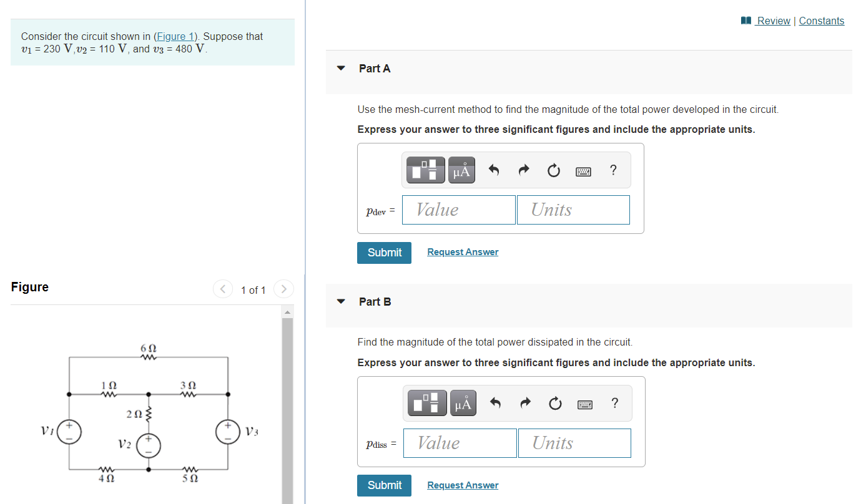Screen dimensions: 866x504
Task: Click the undo arrow in Part B toolbar
Action: (x=495, y=403)
